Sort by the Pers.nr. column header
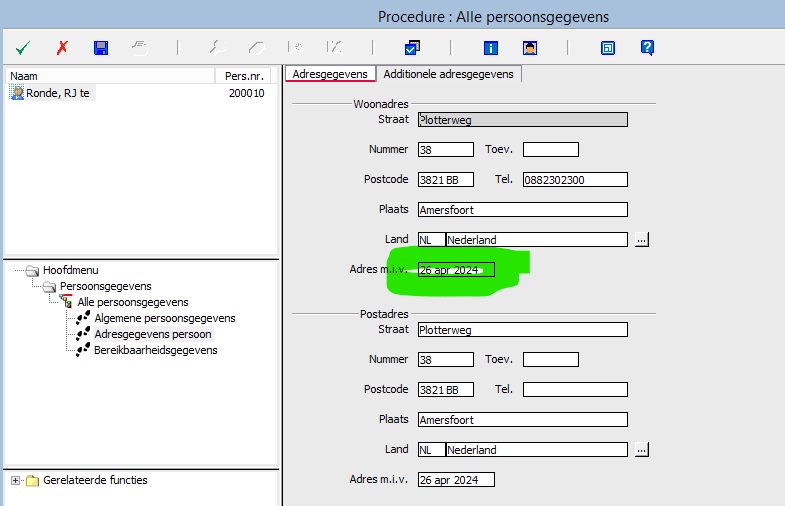 (x=244, y=76)
